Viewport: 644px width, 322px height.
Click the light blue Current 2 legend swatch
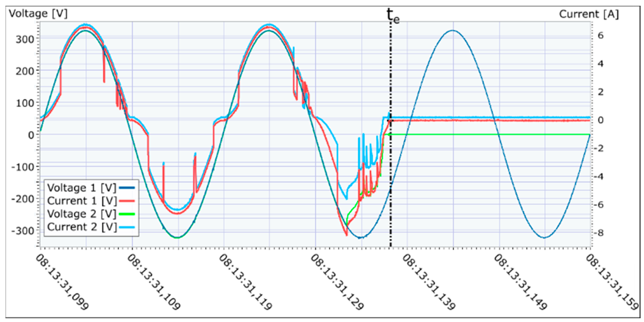[127, 227]
